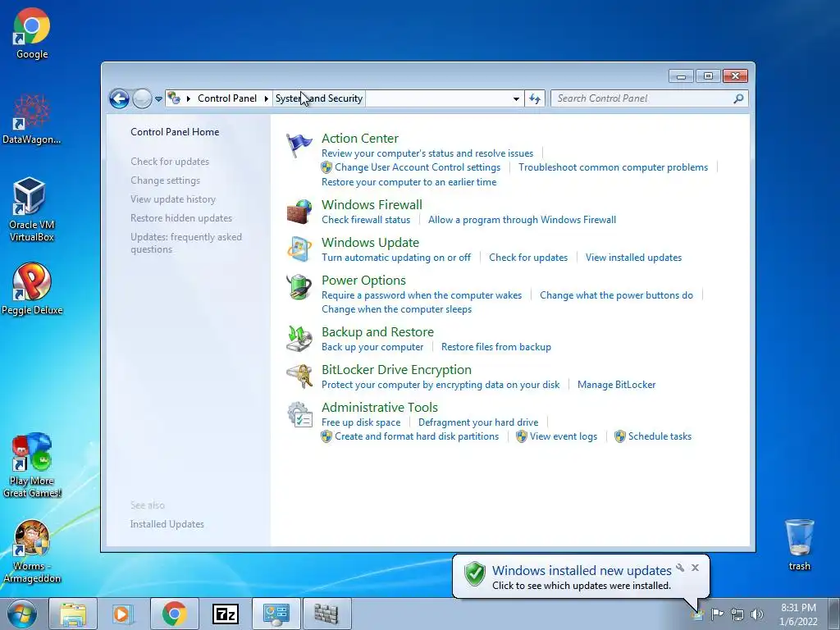Image resolution: width=840 pixels, height=630 pixels.
Task: Click View update history in sidebar
Action: (x=173, y=199)
